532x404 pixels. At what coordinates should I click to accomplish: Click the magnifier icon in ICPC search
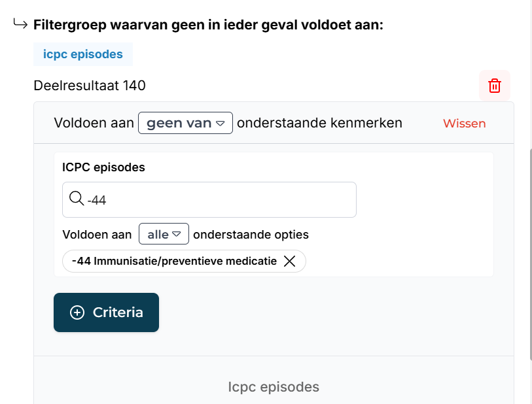click(x=77, y=198)
